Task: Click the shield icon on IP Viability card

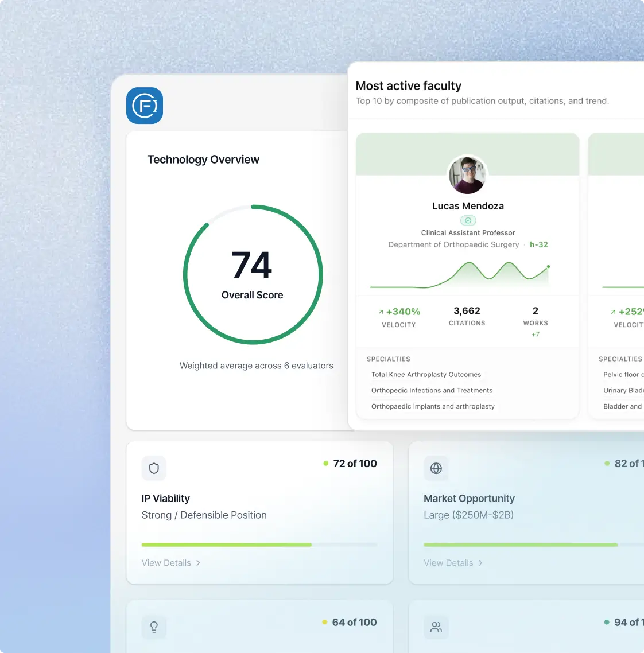Action: point(154,468)
